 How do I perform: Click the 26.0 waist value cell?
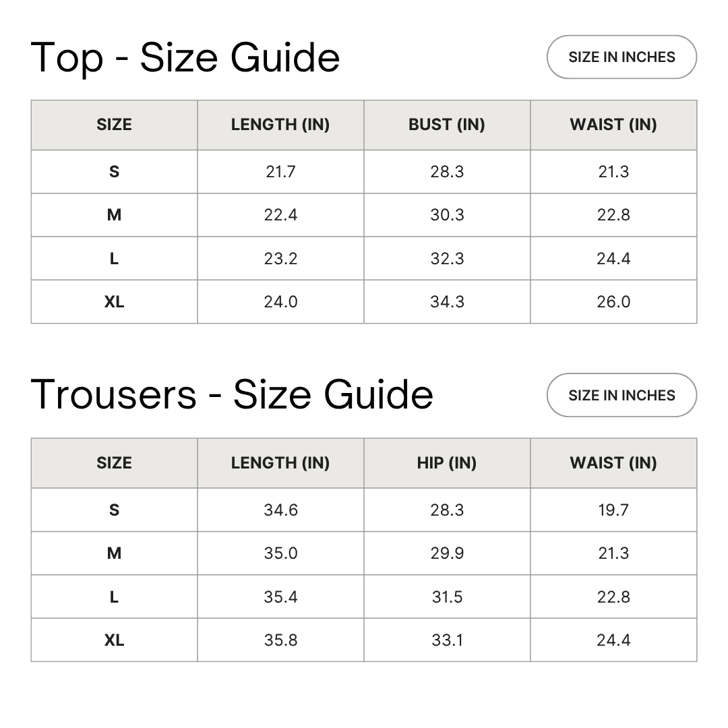point(613,302)
